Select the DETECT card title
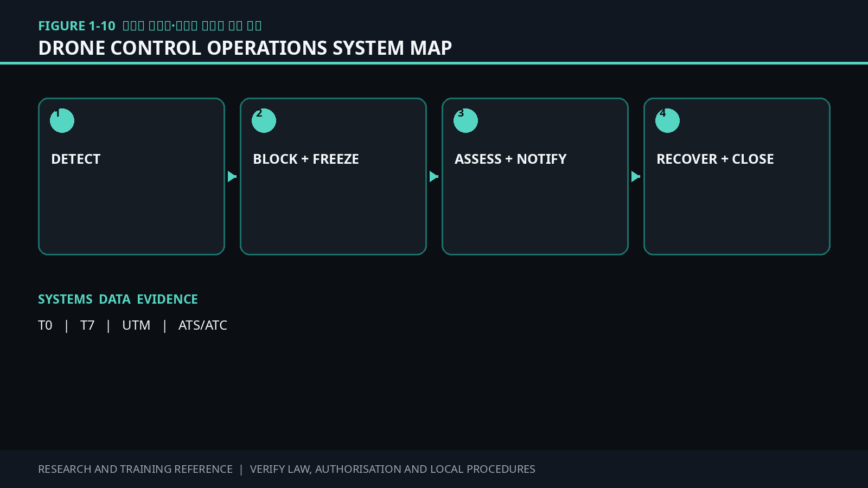Screen dimensions: 868x488 76,159
